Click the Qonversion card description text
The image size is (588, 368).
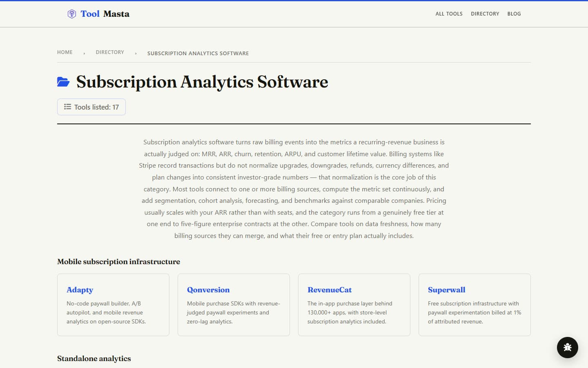tap(234, 312)
